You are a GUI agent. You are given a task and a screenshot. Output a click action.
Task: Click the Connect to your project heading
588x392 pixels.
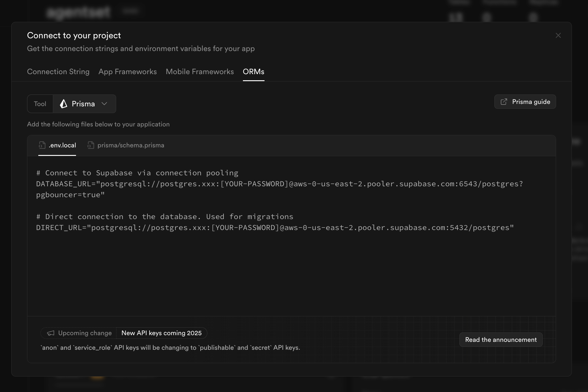click(x=74, y=36)
